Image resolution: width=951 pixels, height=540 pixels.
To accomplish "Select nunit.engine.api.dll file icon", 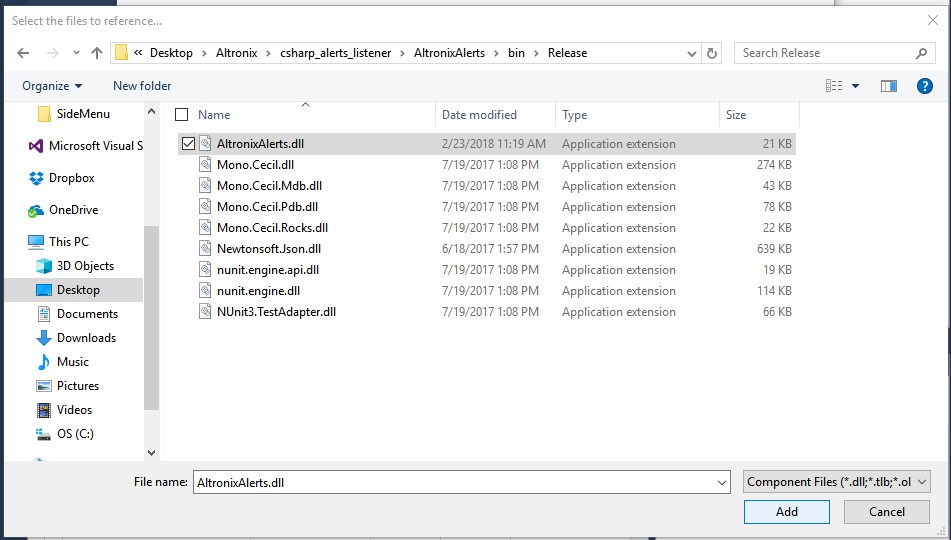I will coord(206,269).
